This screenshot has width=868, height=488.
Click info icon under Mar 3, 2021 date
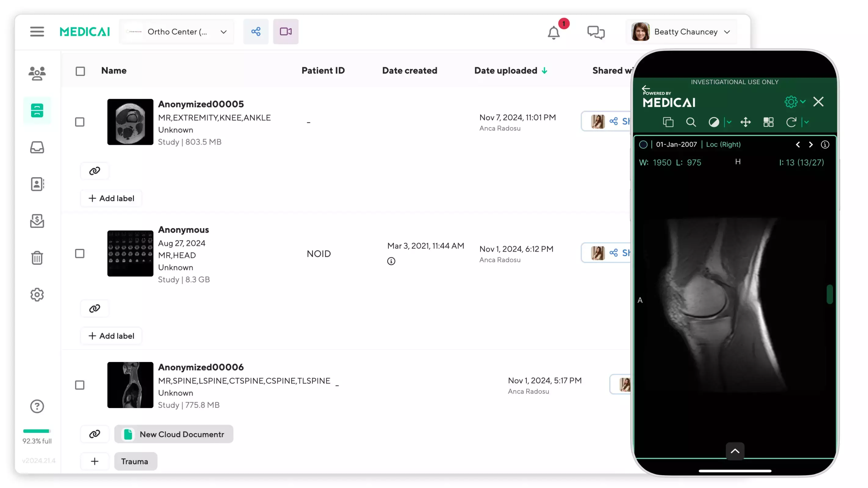391,261
